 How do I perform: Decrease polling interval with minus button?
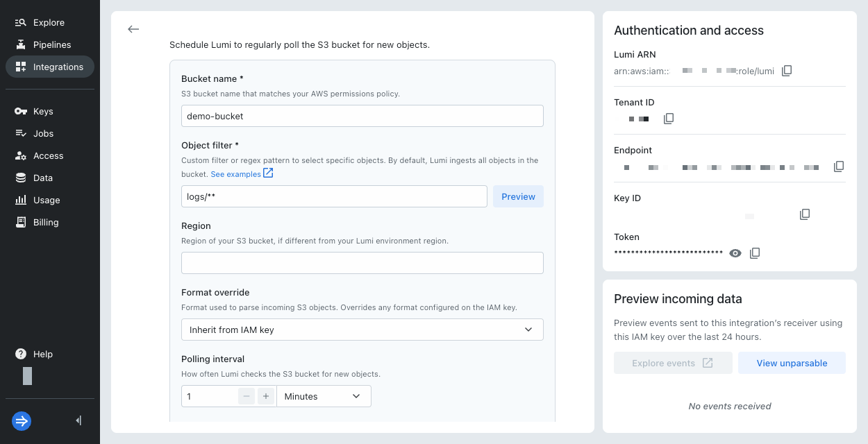point(246,396)
